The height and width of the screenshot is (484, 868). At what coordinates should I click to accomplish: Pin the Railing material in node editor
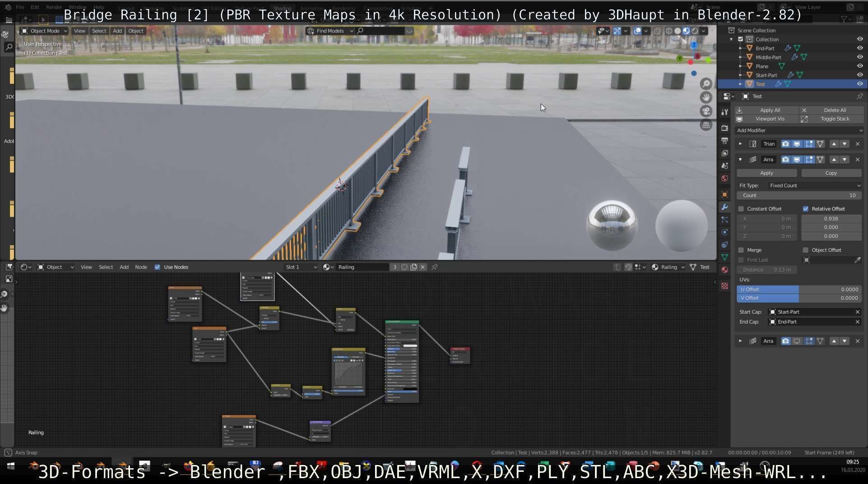(x=434, y=267)
